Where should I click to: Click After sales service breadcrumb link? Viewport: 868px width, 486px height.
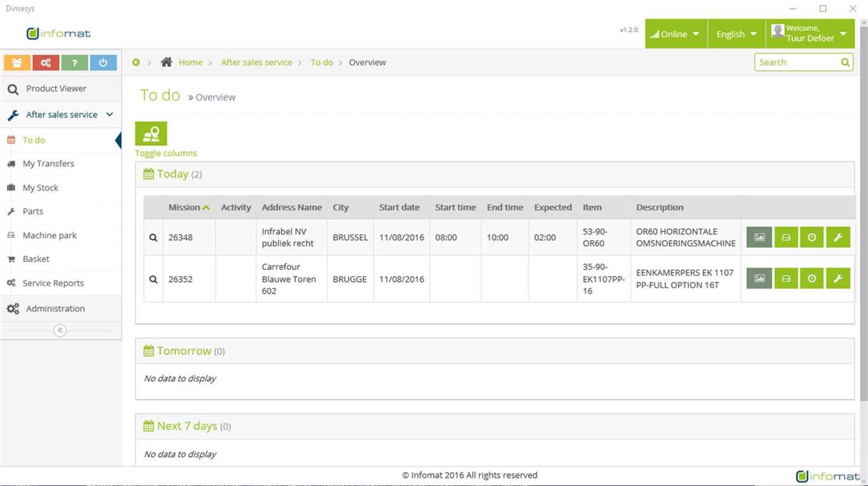click(x=256, y=62)
